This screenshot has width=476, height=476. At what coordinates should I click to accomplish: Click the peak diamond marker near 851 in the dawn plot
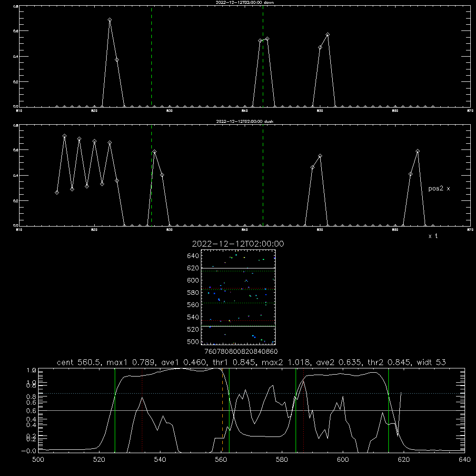(327, 35)
